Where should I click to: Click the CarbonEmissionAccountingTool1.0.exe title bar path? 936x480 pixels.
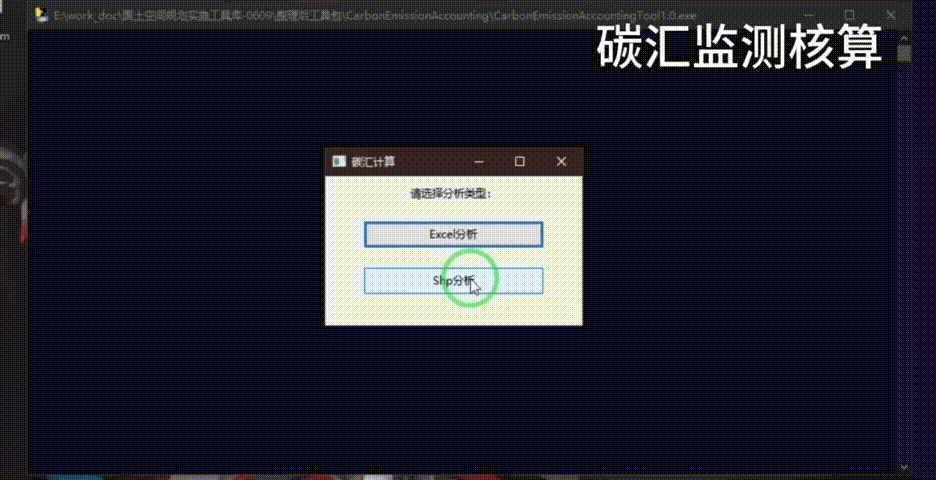375,16
